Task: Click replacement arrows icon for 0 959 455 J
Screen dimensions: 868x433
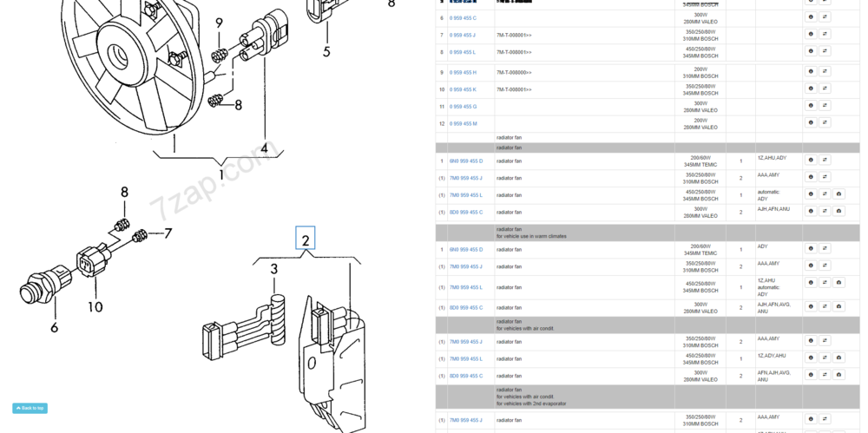Action: click(x=825, y=35)
